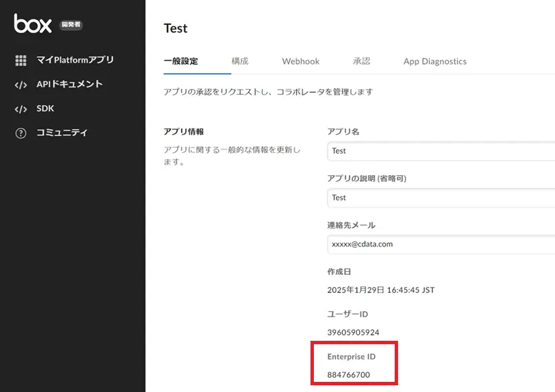Image resolution: width=555 pixels, height=392 pixels.
Task: Click the ユーザーID value 39605905924
Action: coord(353,333)
